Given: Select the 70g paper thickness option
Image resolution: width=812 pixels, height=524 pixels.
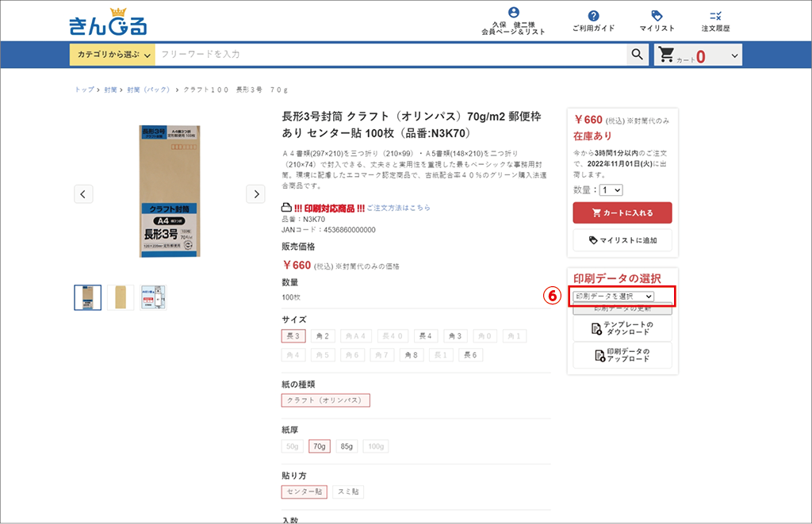Looking at the screenshot, I should (x=320, y=446).
